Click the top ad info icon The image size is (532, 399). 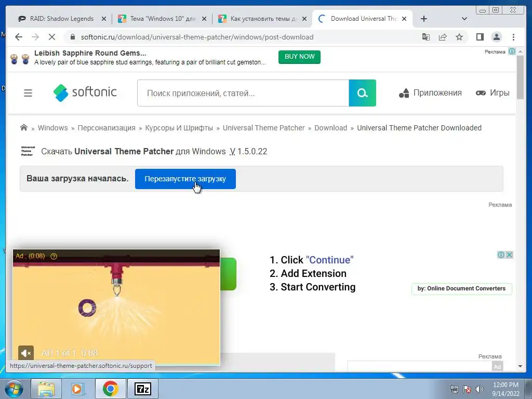coord(512,51)
